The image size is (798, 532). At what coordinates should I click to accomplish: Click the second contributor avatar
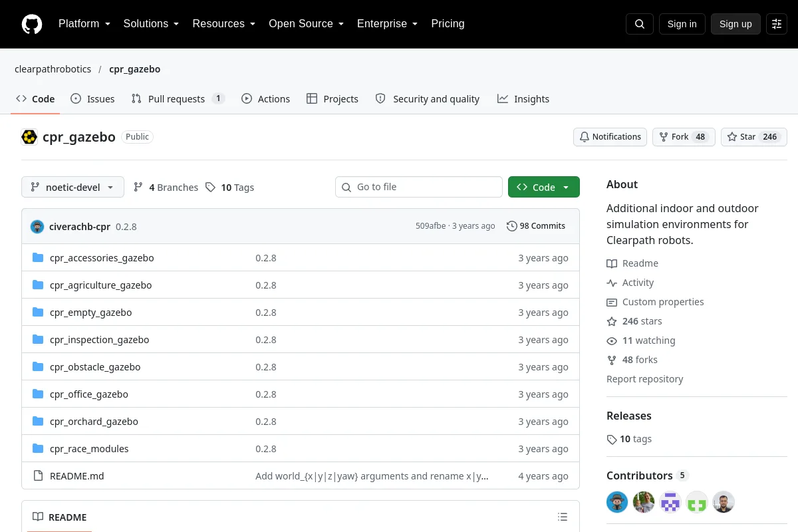644,502
